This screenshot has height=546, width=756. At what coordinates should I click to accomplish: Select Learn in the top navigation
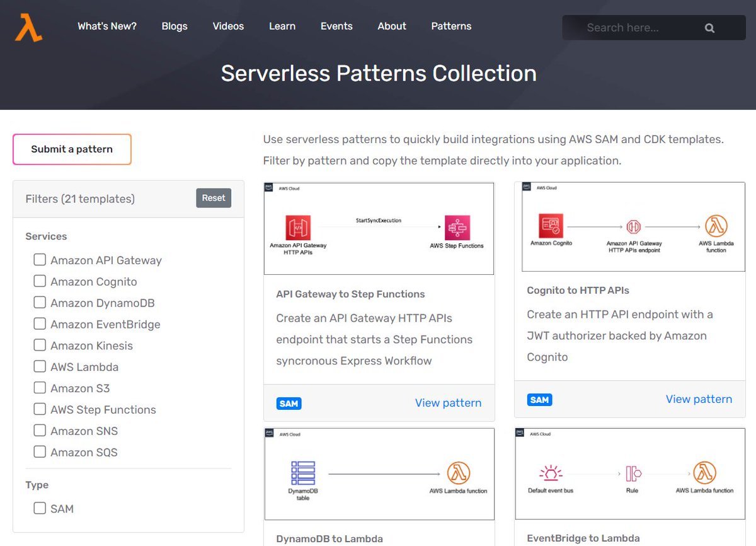(x=282, y=26)
